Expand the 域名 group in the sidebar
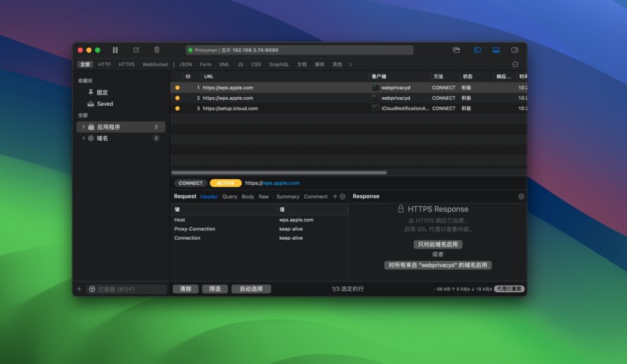This screenshot has height=364, width=627. pyautogui.click(x=84, y=138)
